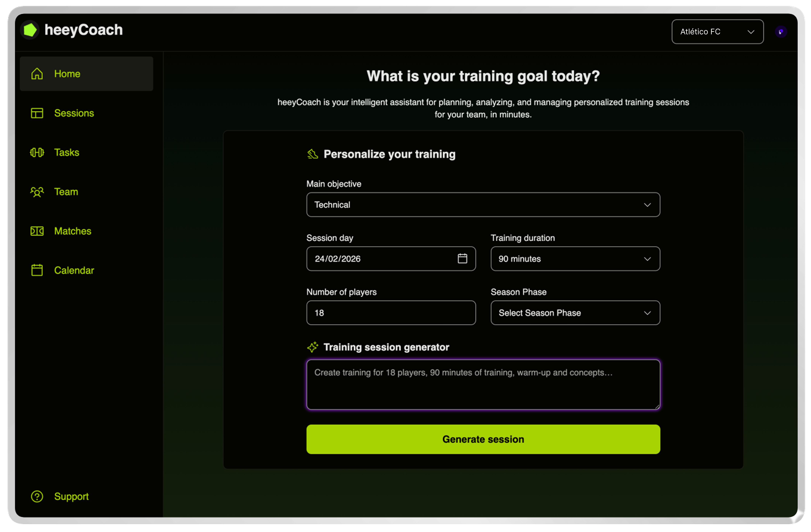Click the training session generator text area
811x532 pixels.
click(x=483, y=384)
